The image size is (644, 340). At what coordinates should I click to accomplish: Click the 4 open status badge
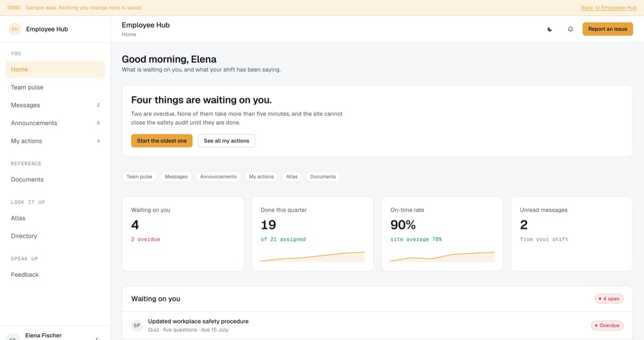coord(609,299)
